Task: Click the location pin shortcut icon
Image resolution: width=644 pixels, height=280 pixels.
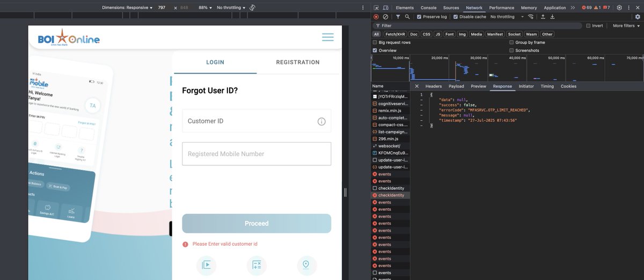Action: pos(306,265)
